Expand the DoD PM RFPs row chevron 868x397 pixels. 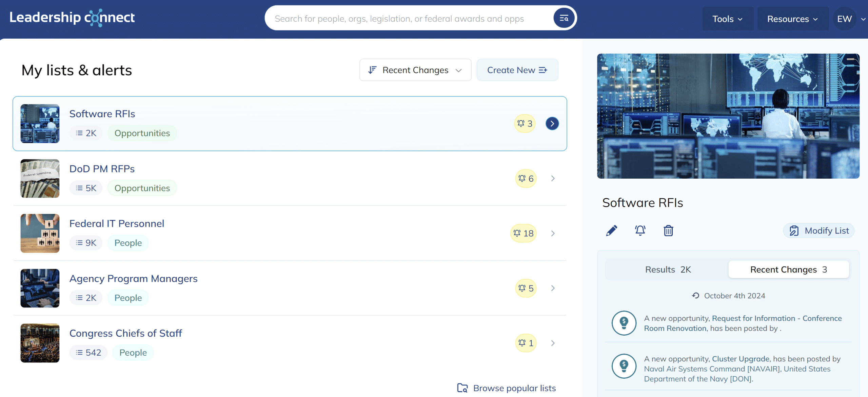[x=553, y=178]
